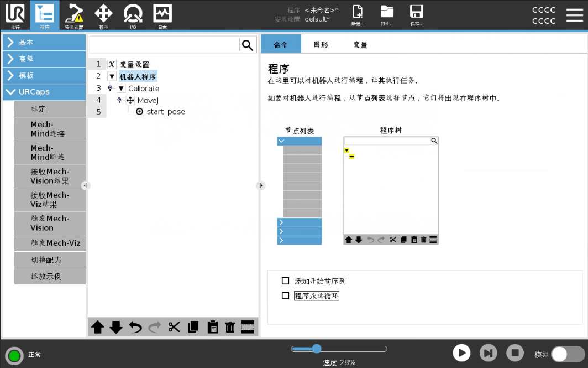Create a new program (新建)
Image resolution: width=588 pixels, height=368 pixels.
coord(358,15)
